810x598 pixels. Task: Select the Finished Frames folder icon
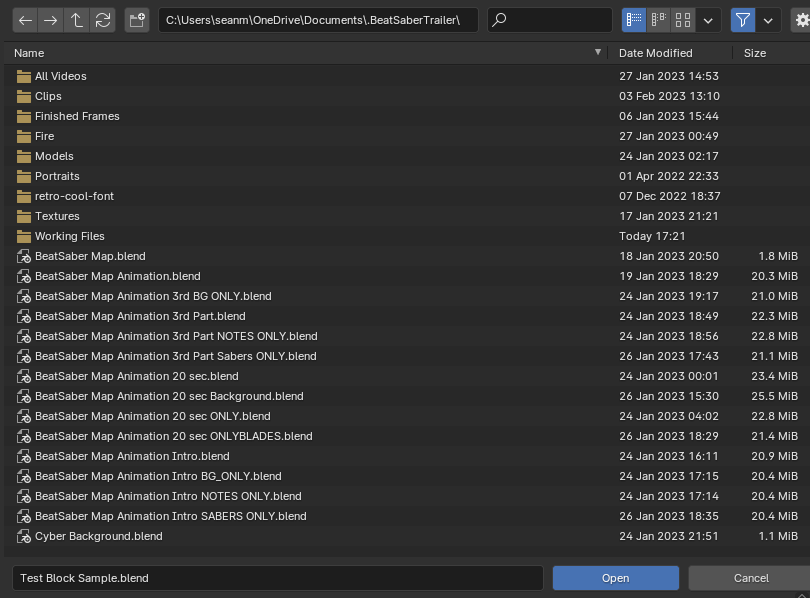[24, 117]
